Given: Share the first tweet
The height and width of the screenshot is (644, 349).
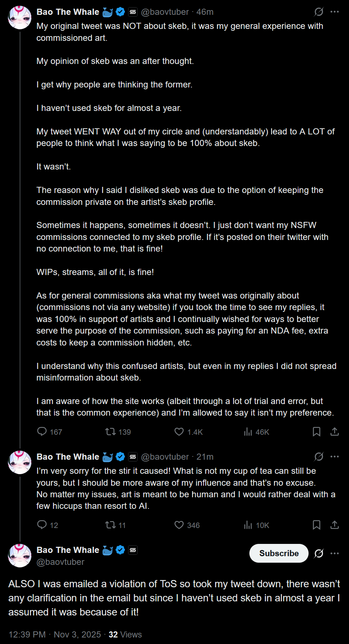Looking at the screenshot, I should (335, 432).
